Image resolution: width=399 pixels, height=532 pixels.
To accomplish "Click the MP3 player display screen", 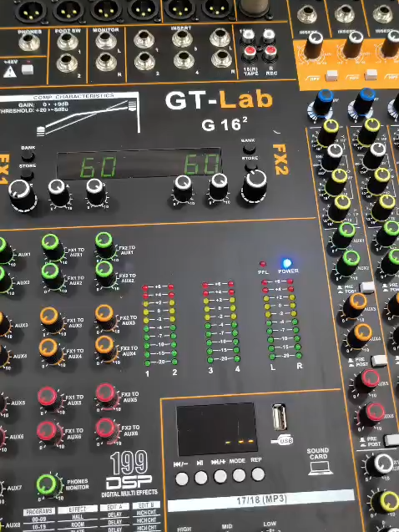I will 216,429.
